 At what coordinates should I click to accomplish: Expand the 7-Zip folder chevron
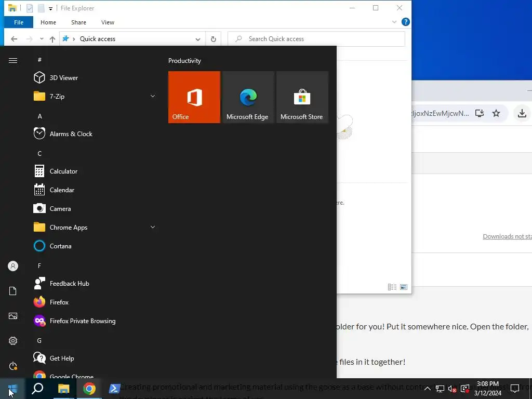153,96
